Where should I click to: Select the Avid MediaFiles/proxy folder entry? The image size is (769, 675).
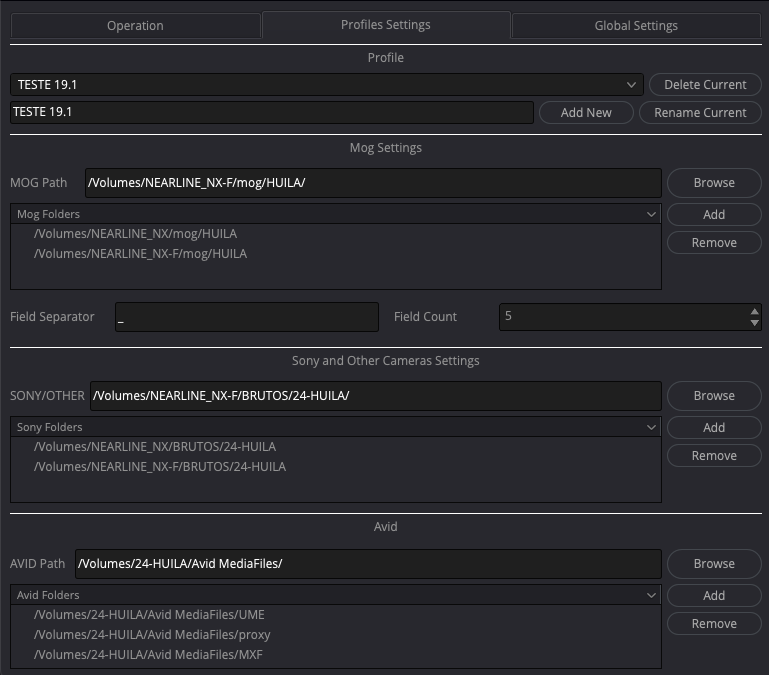pos(152,635)
